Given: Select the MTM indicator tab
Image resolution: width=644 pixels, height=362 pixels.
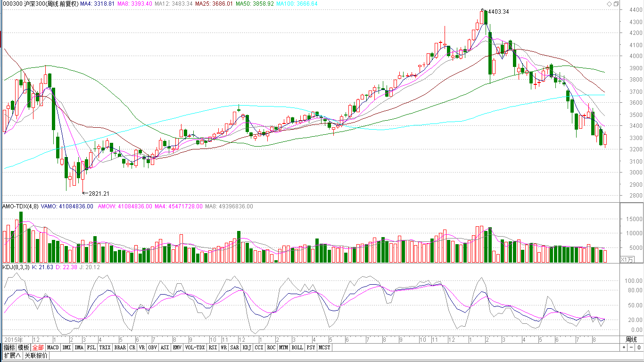Looking at the screenshot, I should 283,347.
